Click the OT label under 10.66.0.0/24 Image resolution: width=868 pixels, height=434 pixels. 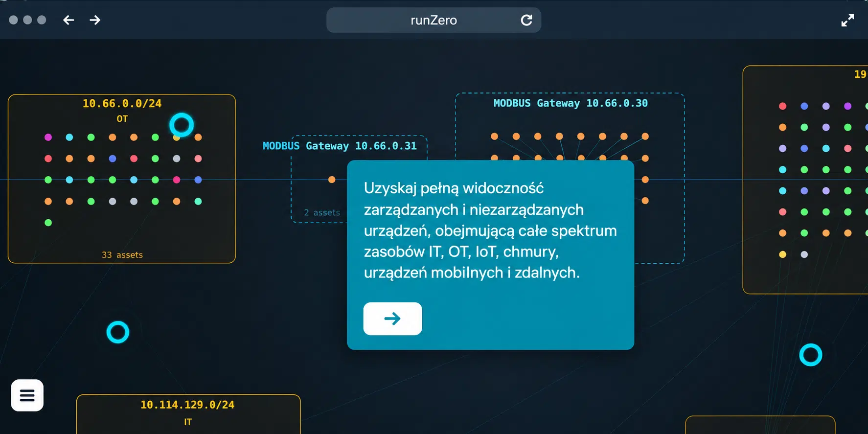tap(122, 119)
